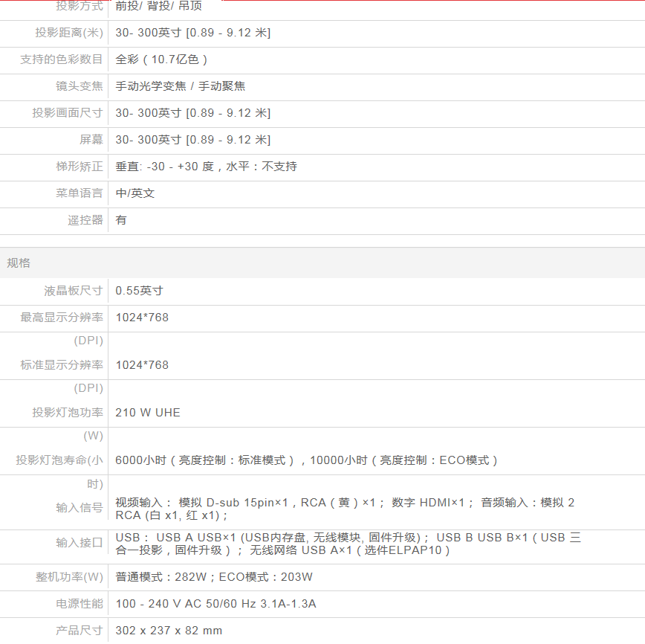645x644 pixels.
Task: Click the 遥控器 row label
Action: (x=85, y=220)
